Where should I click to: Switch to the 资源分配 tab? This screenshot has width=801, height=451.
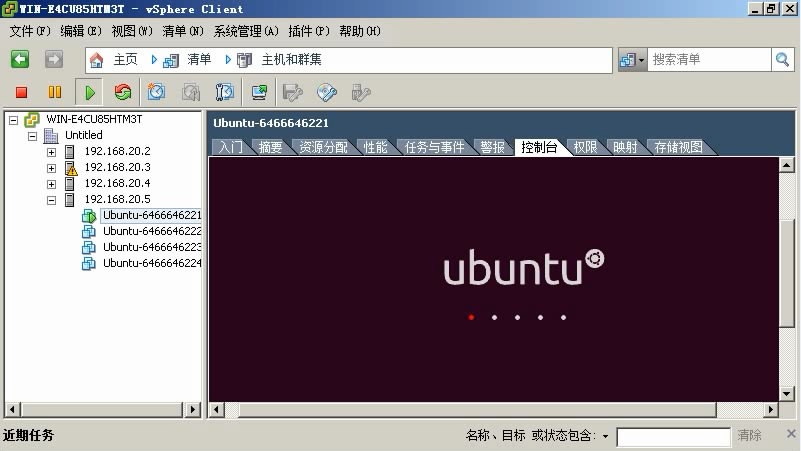pyautogui.click(x=323, y=147)
